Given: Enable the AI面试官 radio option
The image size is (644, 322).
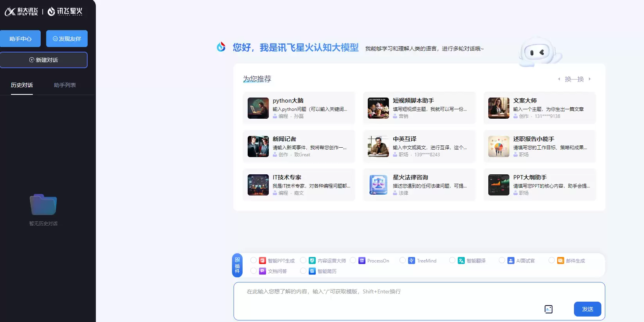Looking at the screenshot, I should point(502,260).
